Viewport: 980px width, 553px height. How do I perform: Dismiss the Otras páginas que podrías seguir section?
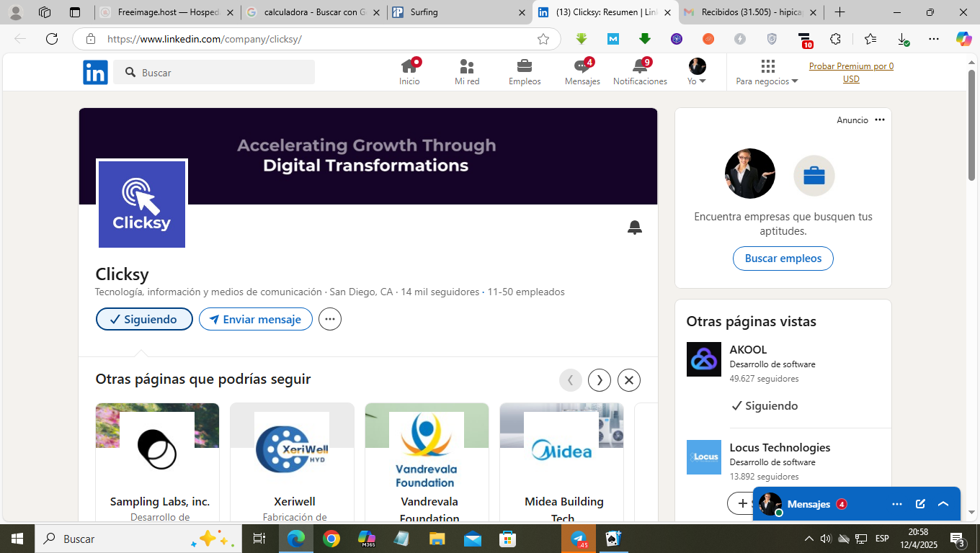click(629, 379)
